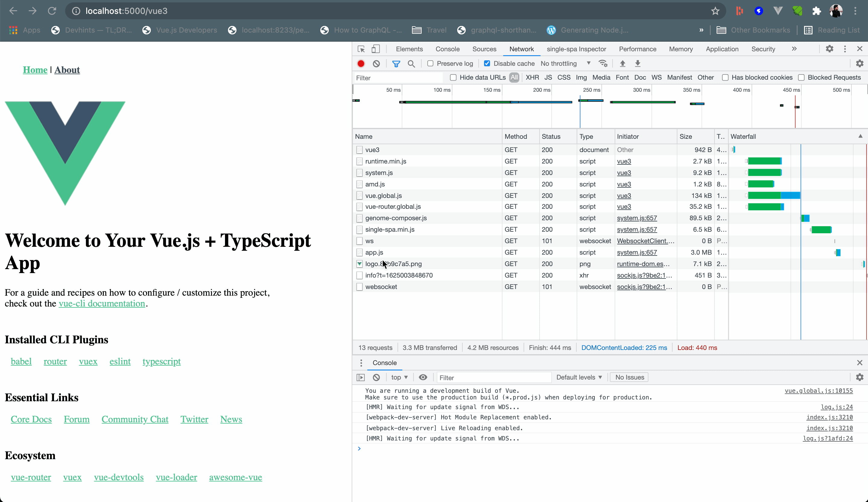Click the About link on the page

[67, 70]
